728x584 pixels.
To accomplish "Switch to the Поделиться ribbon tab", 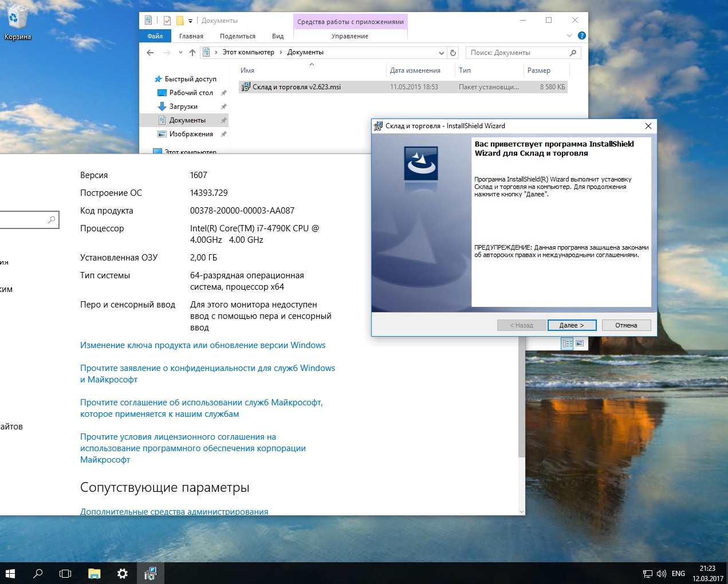I will click(x=238, y=36).
